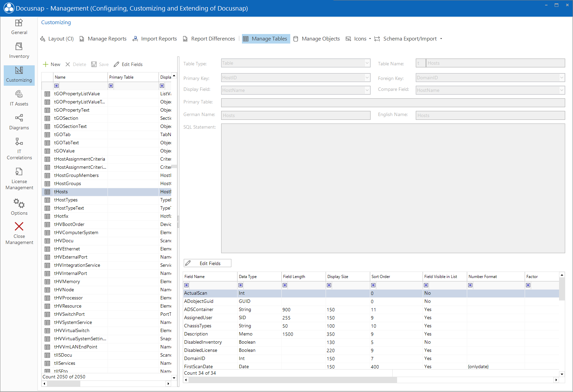Click the field grid horizontal scrollbar
Image resolution: width=573 pixels, height=392 pixels.
point(293,380)
